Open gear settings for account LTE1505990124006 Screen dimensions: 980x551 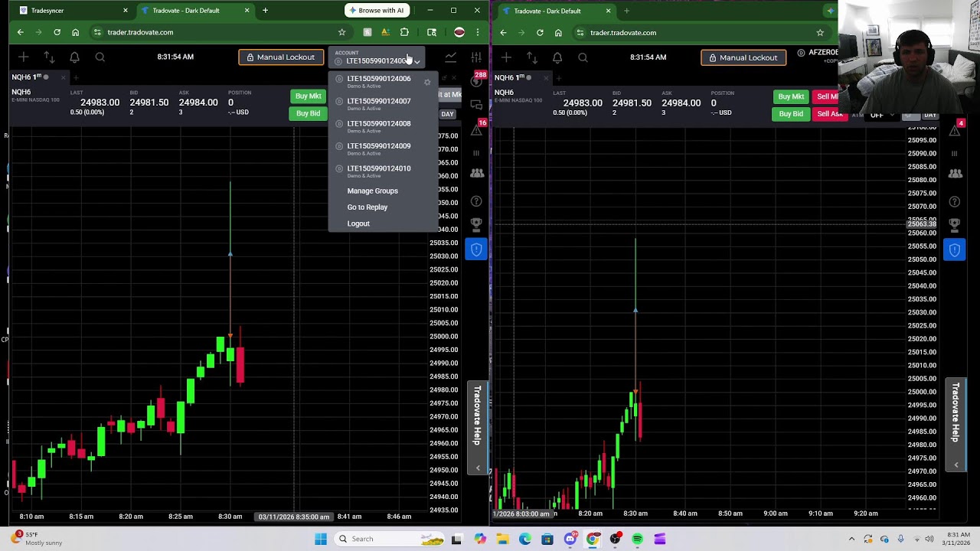click(x=427, y=82)
